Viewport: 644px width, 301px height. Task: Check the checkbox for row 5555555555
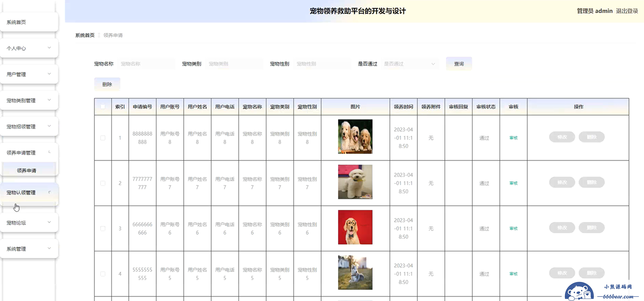pos(103,274)
